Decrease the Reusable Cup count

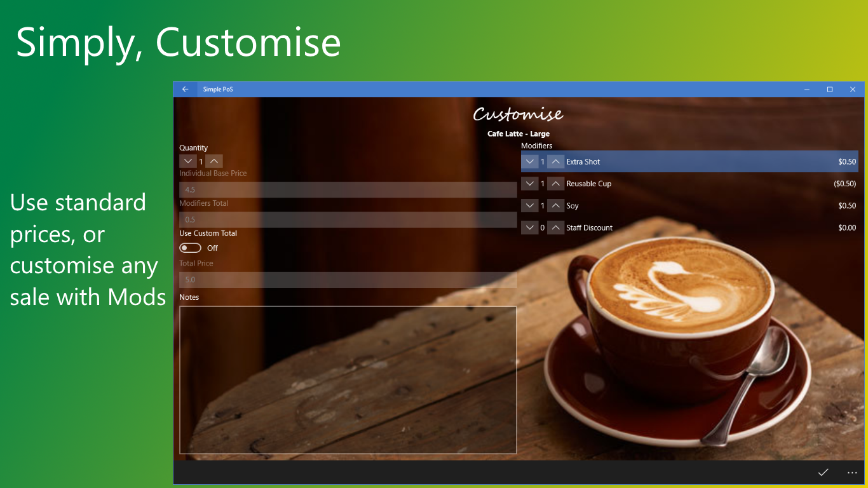coord(531,184)
